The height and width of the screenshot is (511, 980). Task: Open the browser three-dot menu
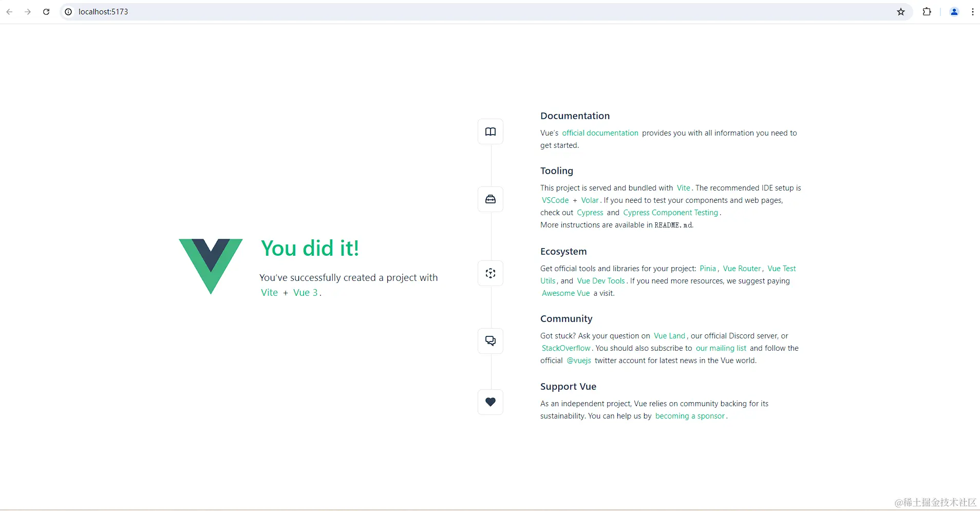tap(973, 12)
